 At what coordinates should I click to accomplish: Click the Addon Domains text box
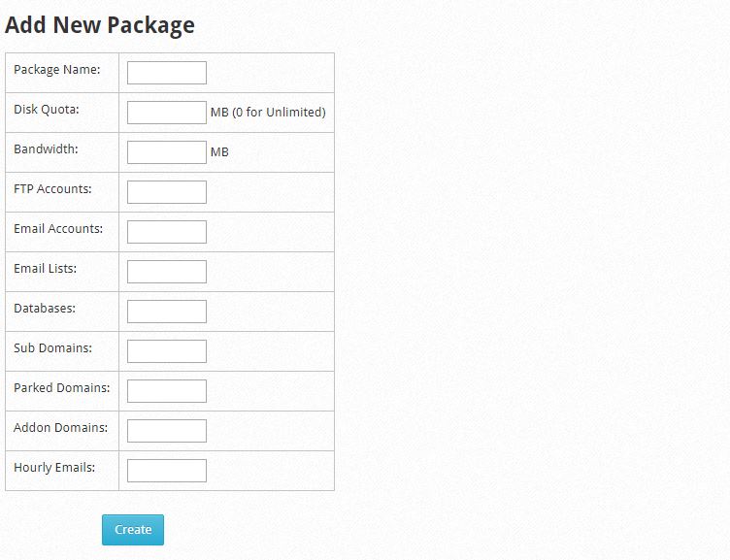167,431
